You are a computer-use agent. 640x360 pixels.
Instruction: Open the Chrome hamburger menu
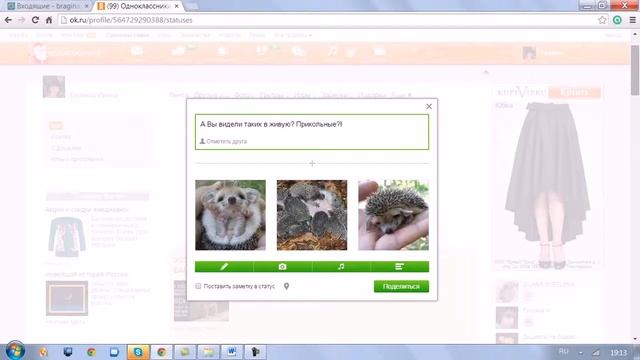click(633, 20)
